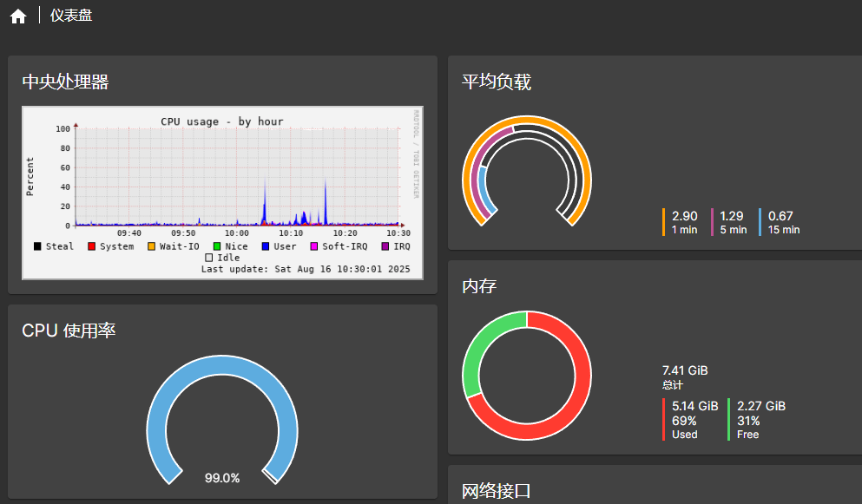Screen dimensions: 862x504
Task: Click the 99.0% CPU usage value
Action: [222, 478]
